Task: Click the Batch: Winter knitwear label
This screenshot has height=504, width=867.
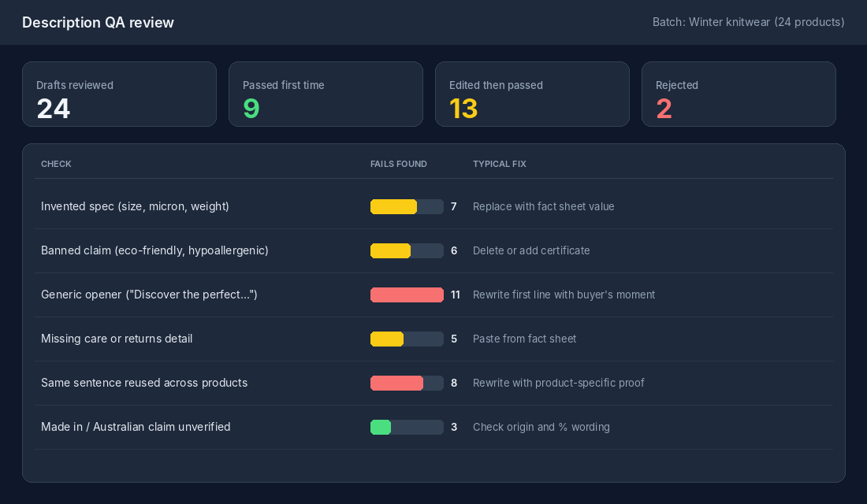Action: [748, 22]
